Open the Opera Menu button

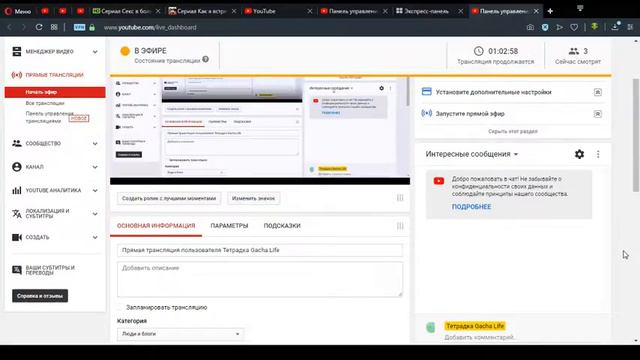17,11
